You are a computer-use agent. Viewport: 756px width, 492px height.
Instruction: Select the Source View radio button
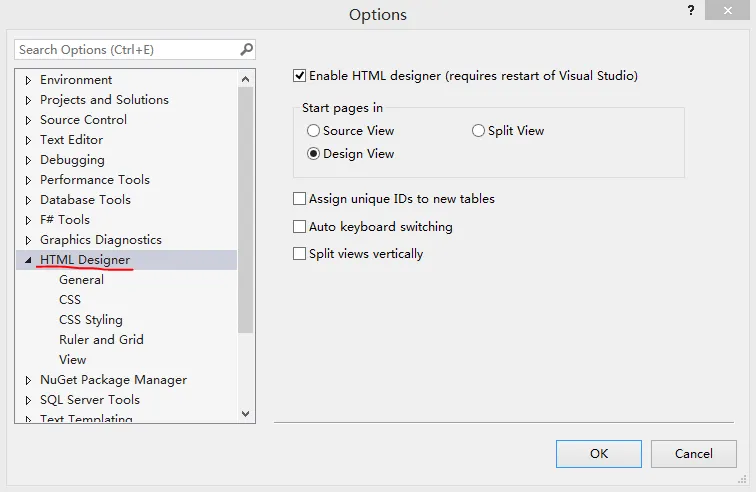[314, 131]
